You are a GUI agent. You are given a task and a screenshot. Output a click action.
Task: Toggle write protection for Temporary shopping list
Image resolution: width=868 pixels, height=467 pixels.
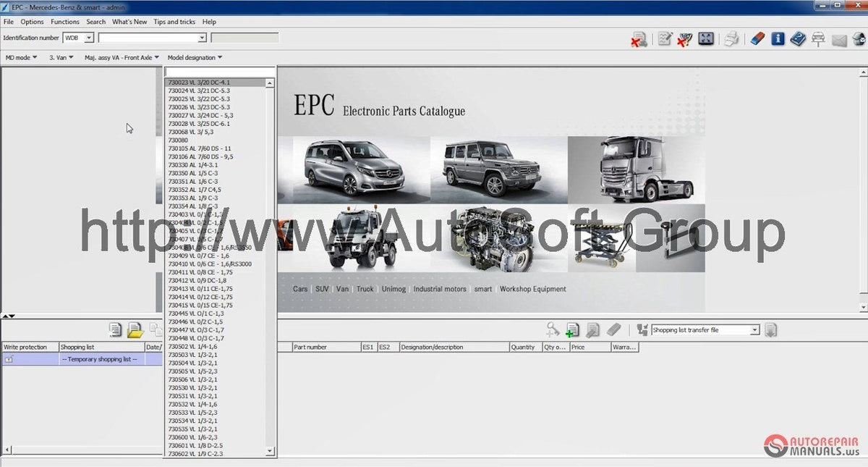click(10, 358)
